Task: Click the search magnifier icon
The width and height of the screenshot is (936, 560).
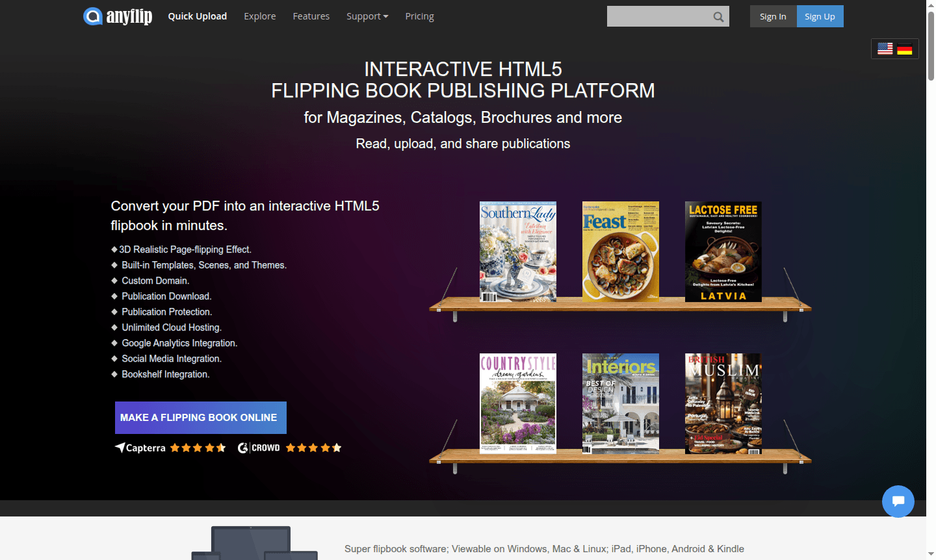Action: tap(718, 17)
